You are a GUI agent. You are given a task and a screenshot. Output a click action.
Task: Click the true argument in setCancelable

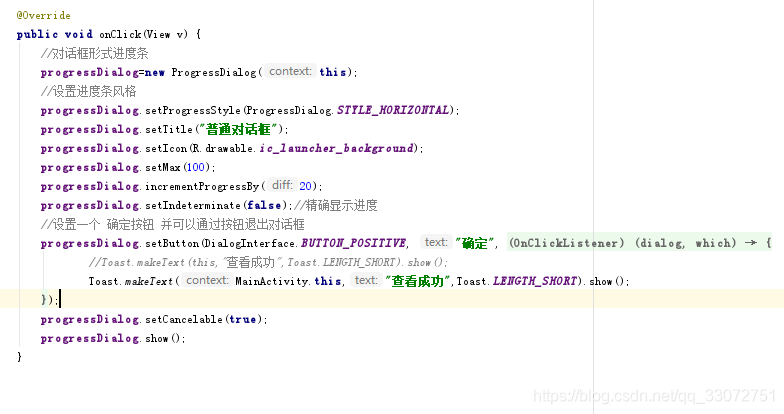coord(242,319)
